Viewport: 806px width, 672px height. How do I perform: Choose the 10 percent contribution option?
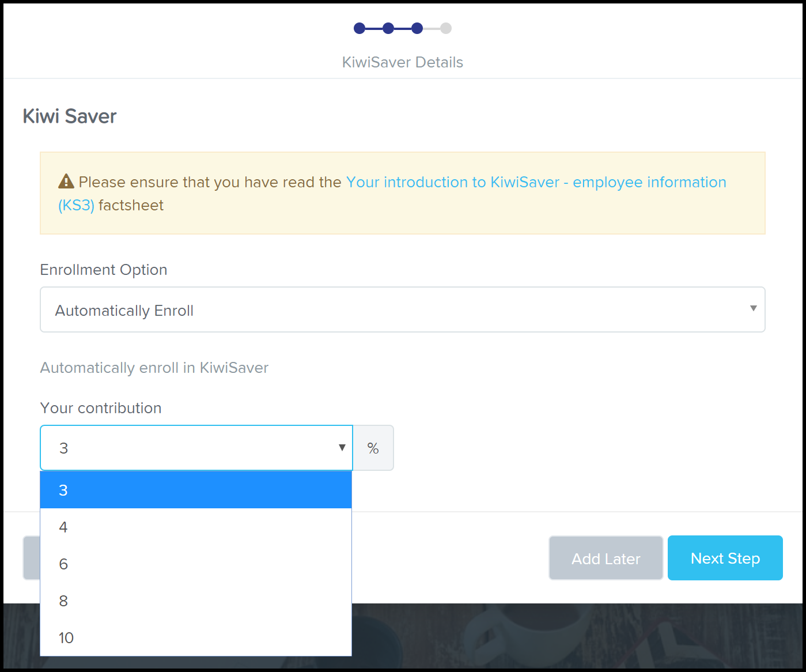point(196,637)
